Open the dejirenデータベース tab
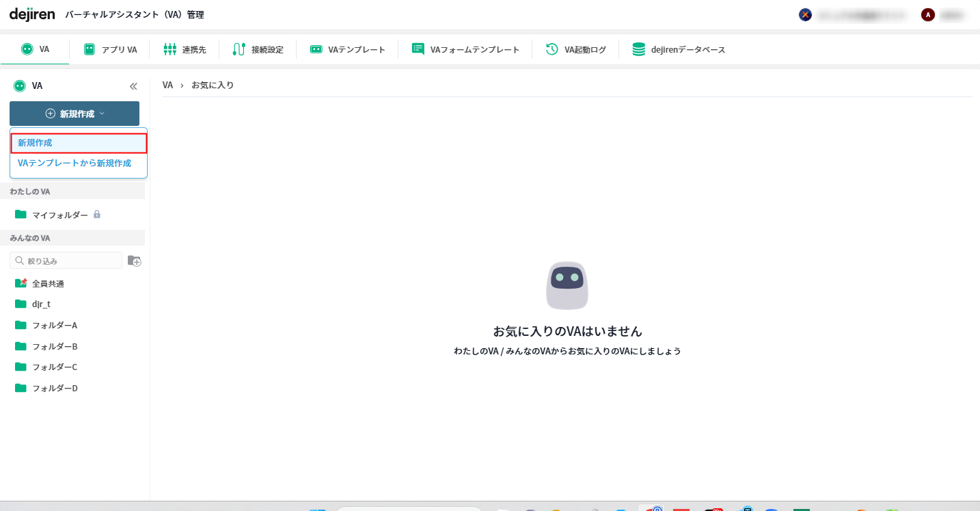The image size is (980, 511). point(679,49)
